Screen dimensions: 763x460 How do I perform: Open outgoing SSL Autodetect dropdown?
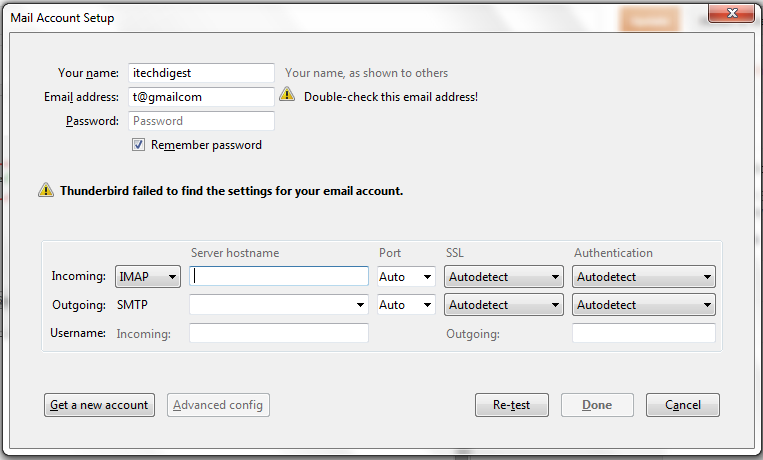[x=504, y=305]
